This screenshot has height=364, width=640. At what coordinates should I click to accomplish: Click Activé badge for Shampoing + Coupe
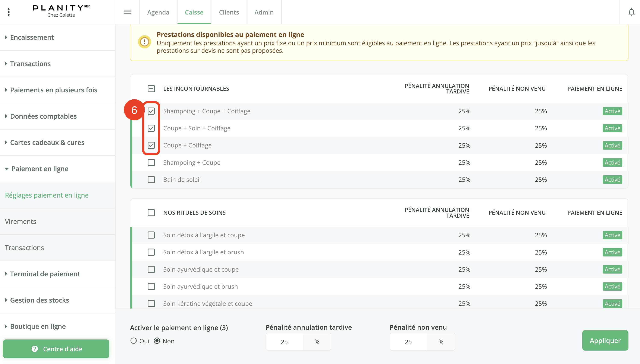coord(612,163)
